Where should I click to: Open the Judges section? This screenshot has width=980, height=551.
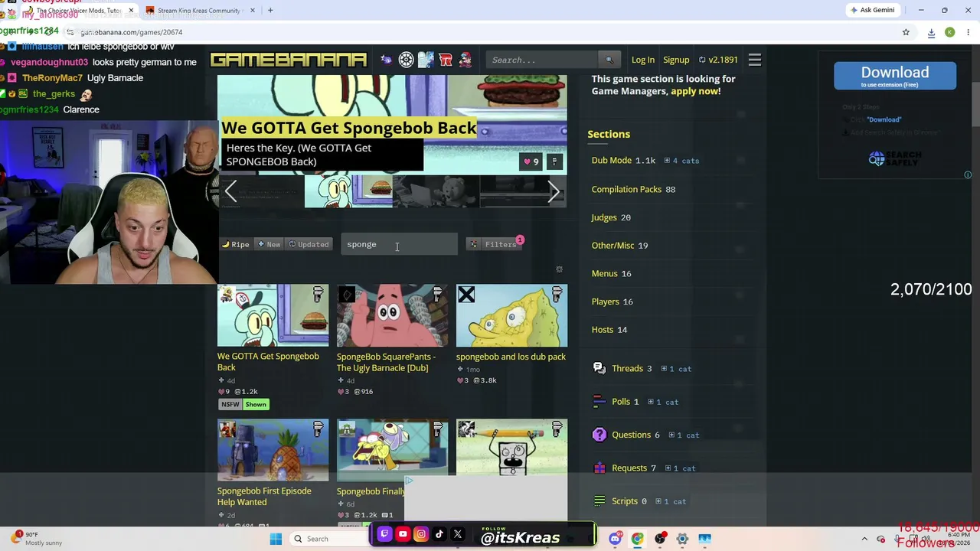pos(604,217)
